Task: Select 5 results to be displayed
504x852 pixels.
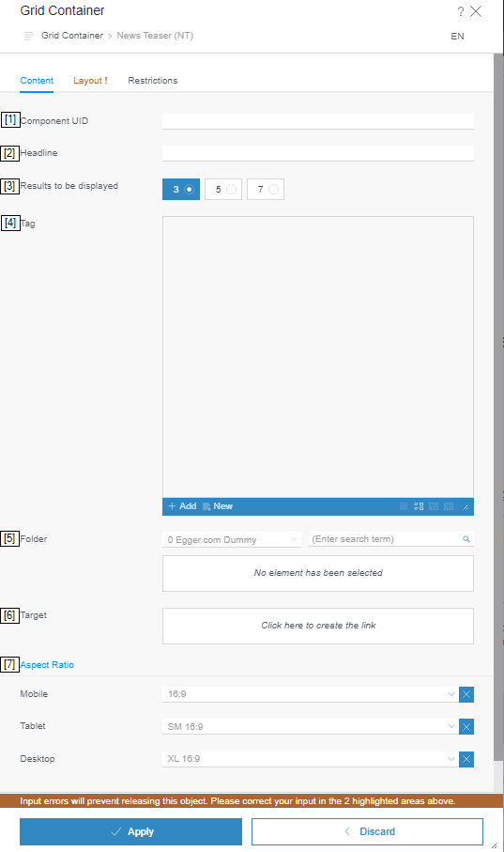Action: pos(223,189)
